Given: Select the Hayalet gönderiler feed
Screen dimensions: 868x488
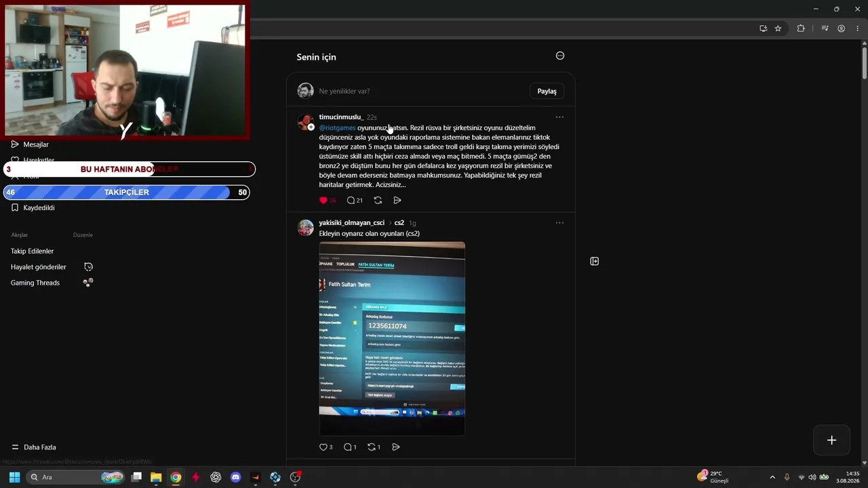Looking at the screenshot, I should click(39, 267).
